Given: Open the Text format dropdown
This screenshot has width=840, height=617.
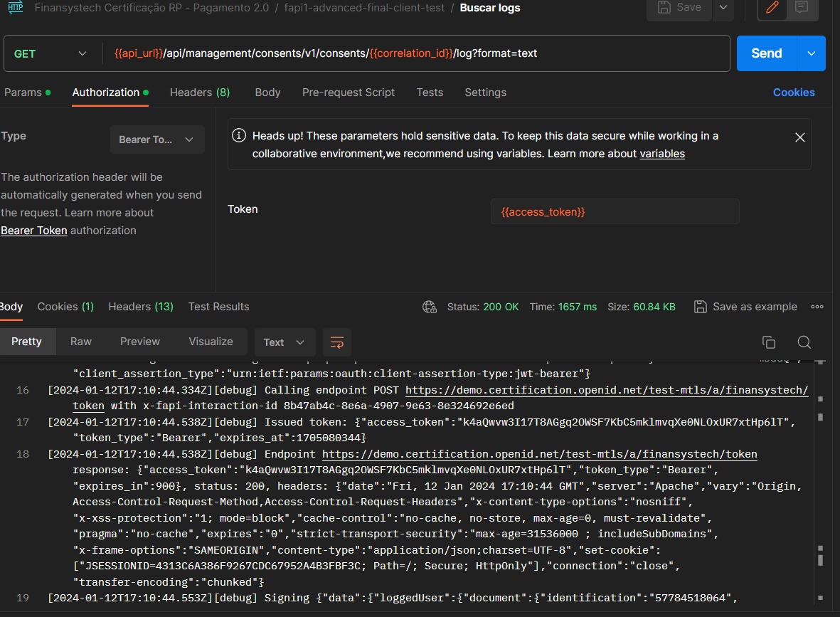Looking at the screenshot, I should 284,342.
